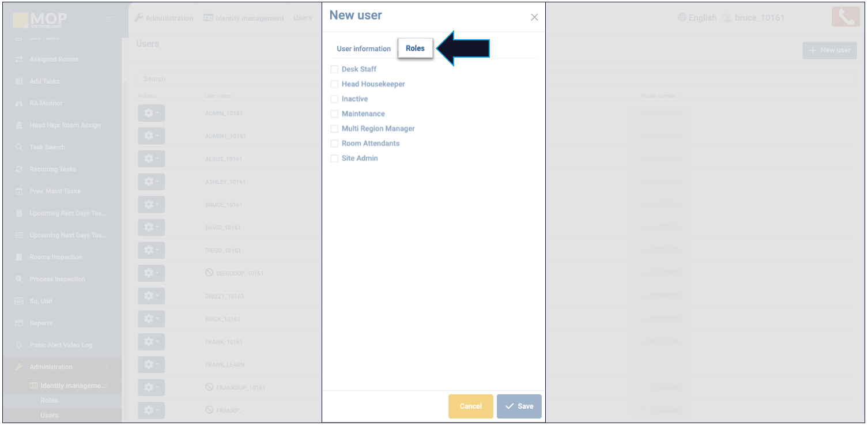The image size is (868, 426).
Task: Close the New user dialog with X
Action: pyautogui.click(x=534, y=17)
